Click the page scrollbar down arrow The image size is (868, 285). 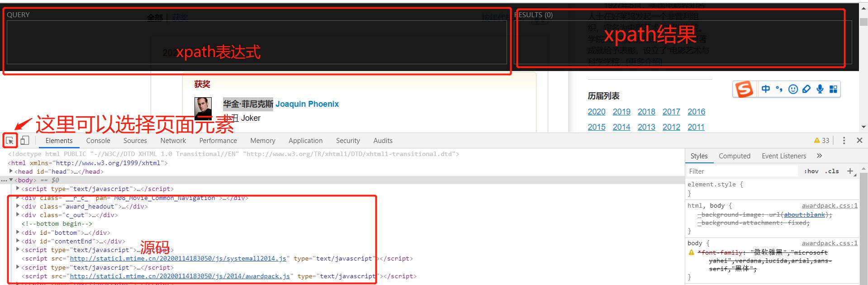tap(863, 127)
